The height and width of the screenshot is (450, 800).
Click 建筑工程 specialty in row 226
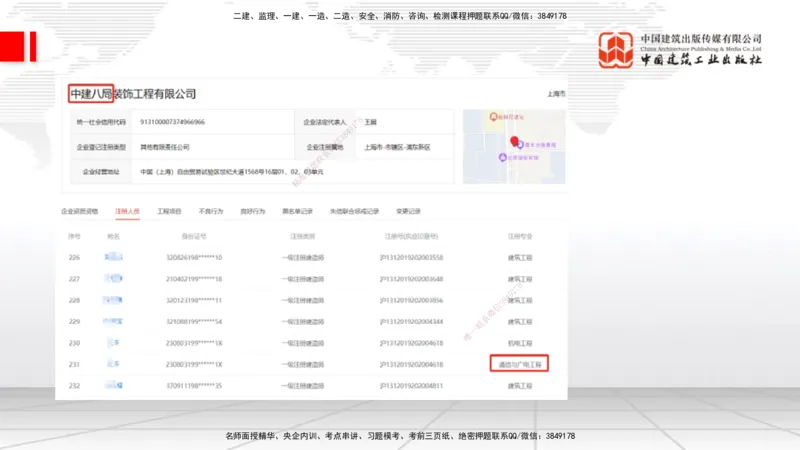pos(520,258)
